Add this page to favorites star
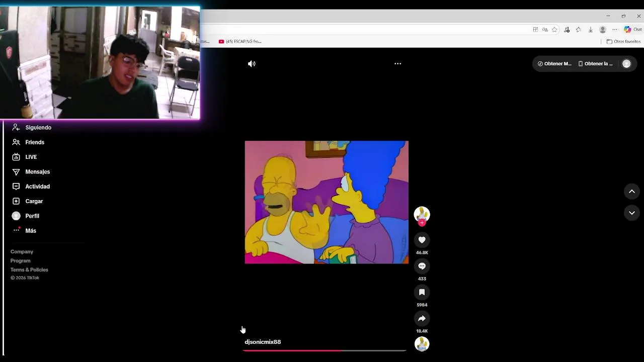 pos(554,30)
